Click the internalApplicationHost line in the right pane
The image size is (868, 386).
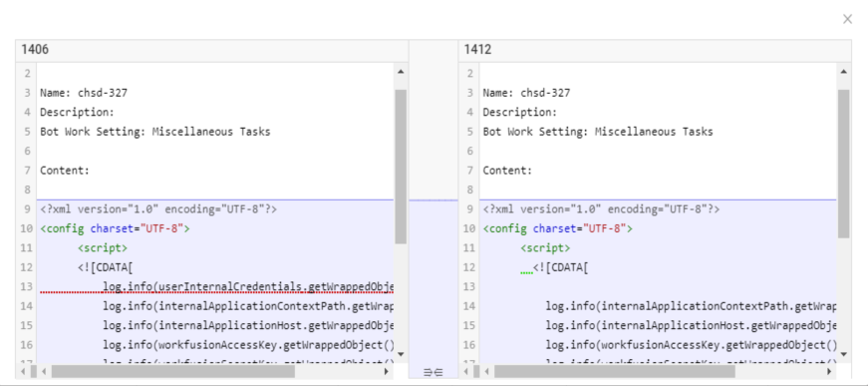pos(691,325)
